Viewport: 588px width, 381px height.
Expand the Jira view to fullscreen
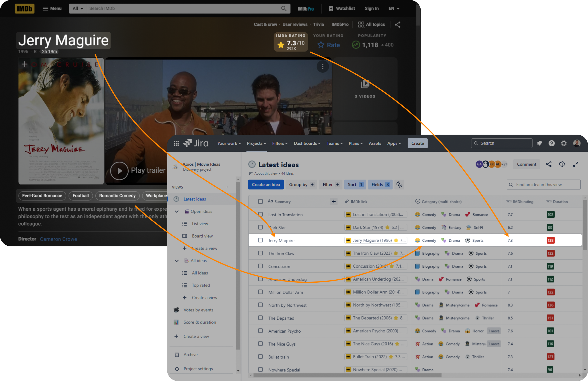pos(576,164)
